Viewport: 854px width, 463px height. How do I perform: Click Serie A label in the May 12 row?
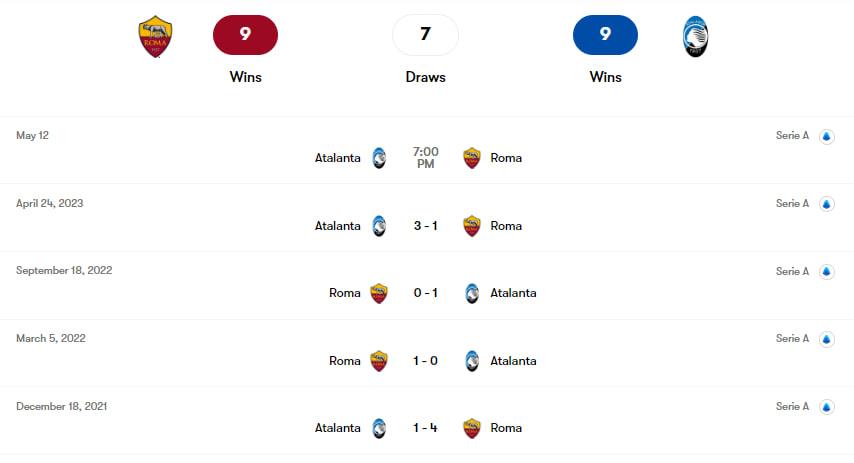pos(792,136)
